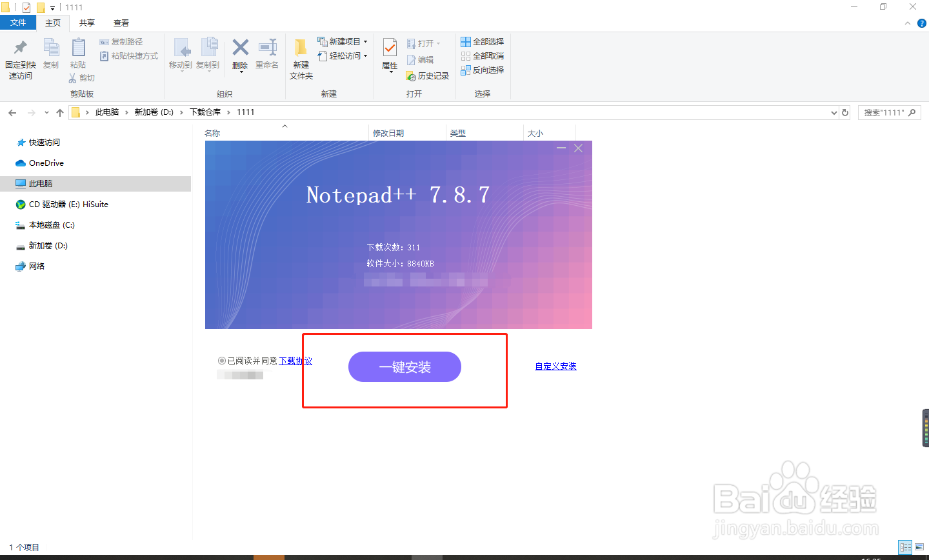Click the One-Click Install (一键安装) button
Viewport: 929px width, 560px height.
click(x=405, y=367)
